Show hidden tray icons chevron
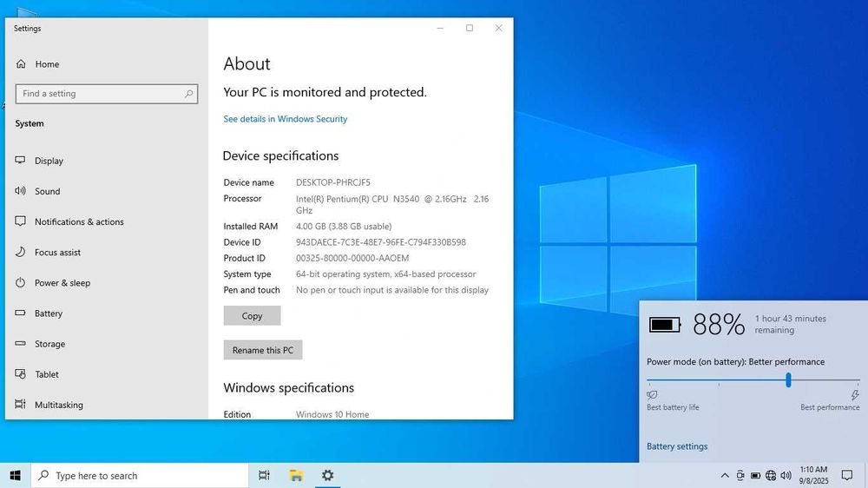868x488 pixels. click(725, 475)
